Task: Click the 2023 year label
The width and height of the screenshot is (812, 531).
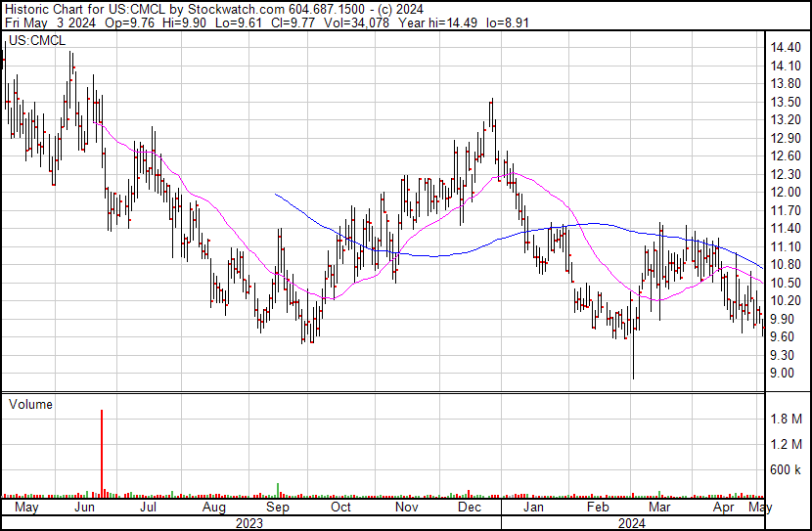Action: (x=249, y=523)
